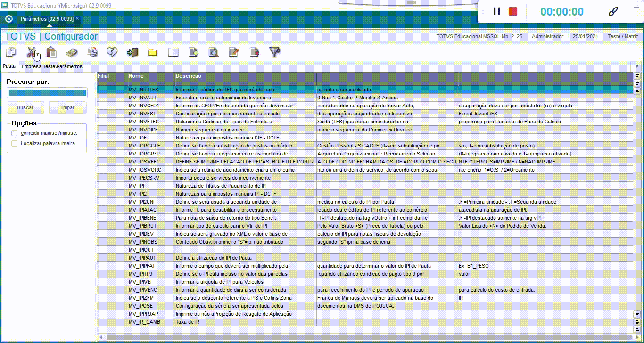Delete the parameter with the red X document icon
The image size is (644, 343).
[x=255, y=52]
